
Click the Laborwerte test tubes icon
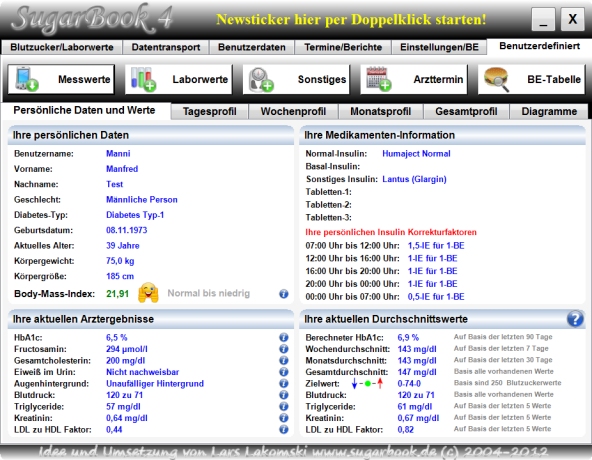tap(143, 79)
